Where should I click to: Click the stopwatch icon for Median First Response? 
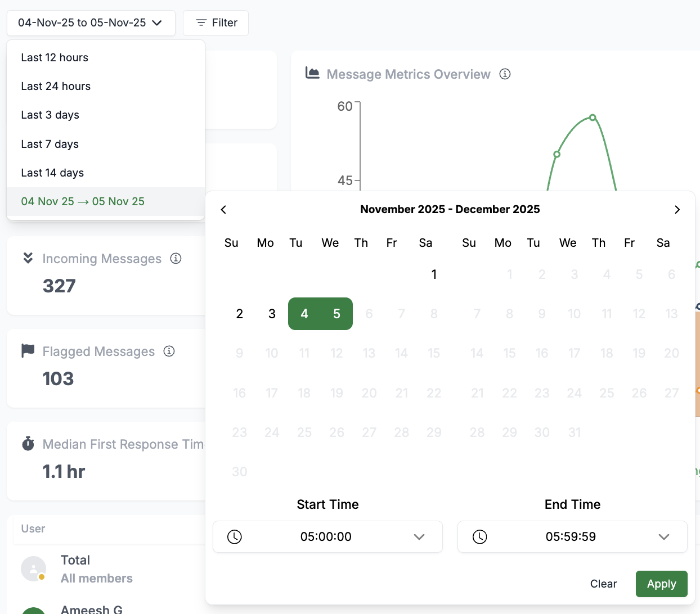(28, 444)
